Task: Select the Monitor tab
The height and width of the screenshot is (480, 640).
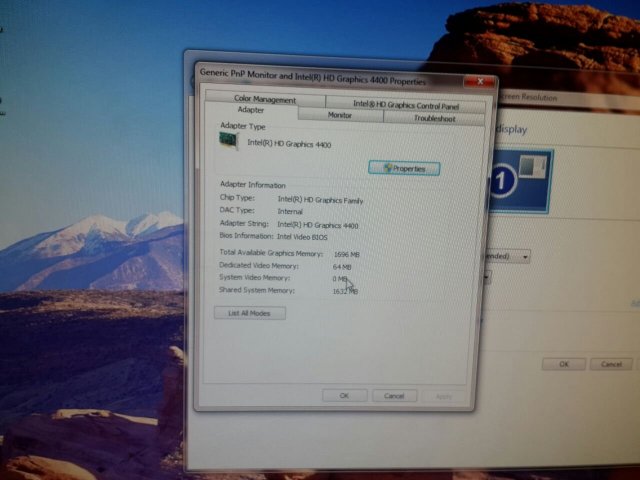Action: coord(340,116)
